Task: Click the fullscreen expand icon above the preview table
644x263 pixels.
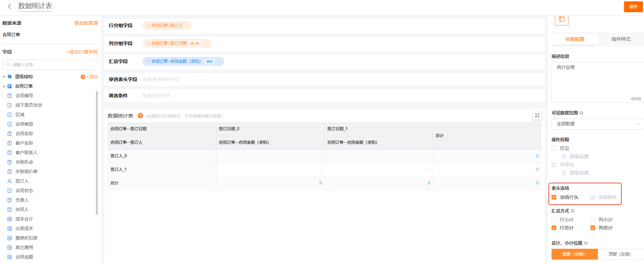Action: point(537,116)
